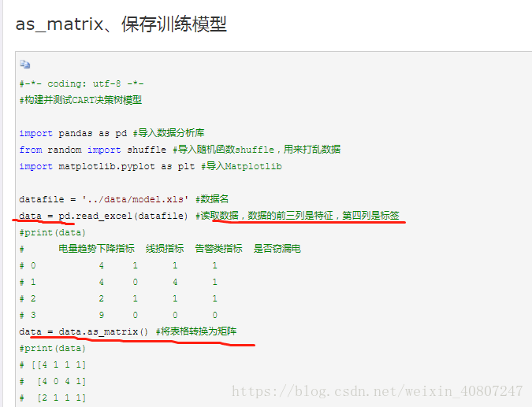Image resolution: width=532 pixels, height=407 pixels.
Task: Click the line 'import pandas as pd'
Action: [73, 133]
